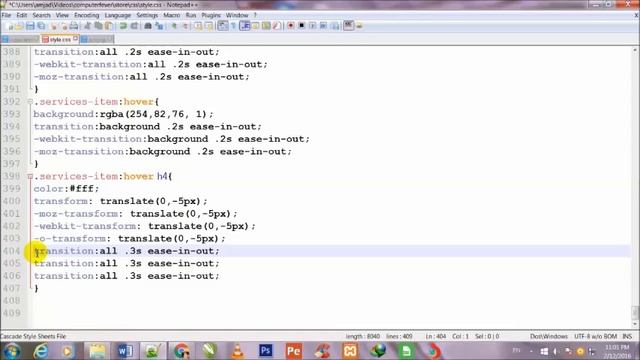Click the Replace toolbar icon
The image size is (640, 360).
(159, 26)
